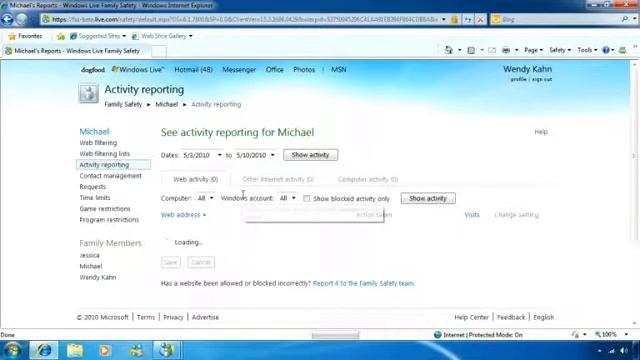Click Report it to the Family Safety team
The height and width of the screenshot is (360, 640).
[x=364, y=283]
